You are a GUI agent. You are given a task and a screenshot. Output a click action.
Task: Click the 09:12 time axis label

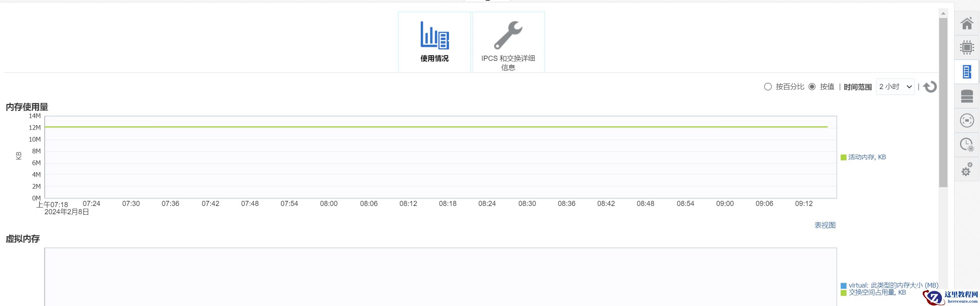tap(804, 204)
